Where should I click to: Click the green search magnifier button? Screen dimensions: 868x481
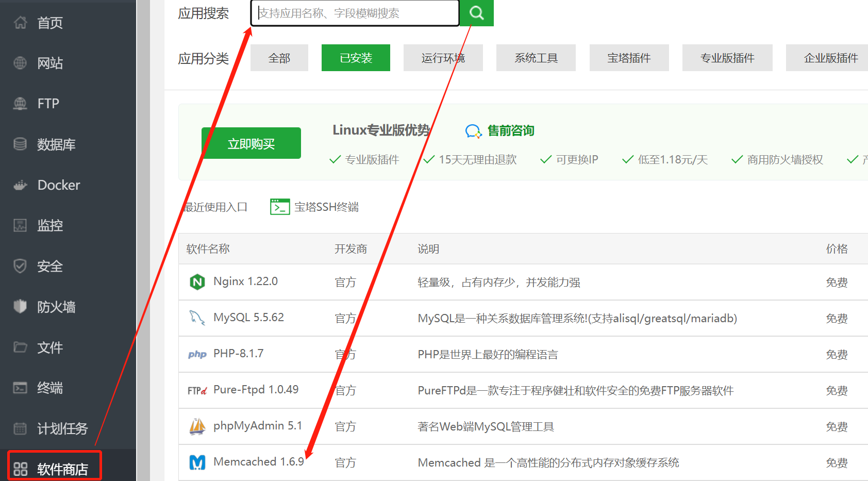coord(476,13)
